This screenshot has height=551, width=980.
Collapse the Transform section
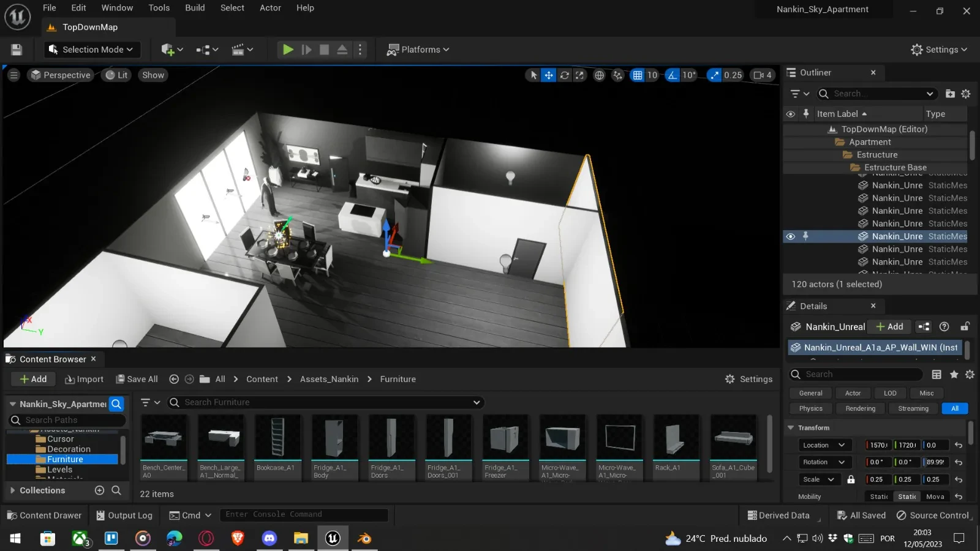(791, 428)
